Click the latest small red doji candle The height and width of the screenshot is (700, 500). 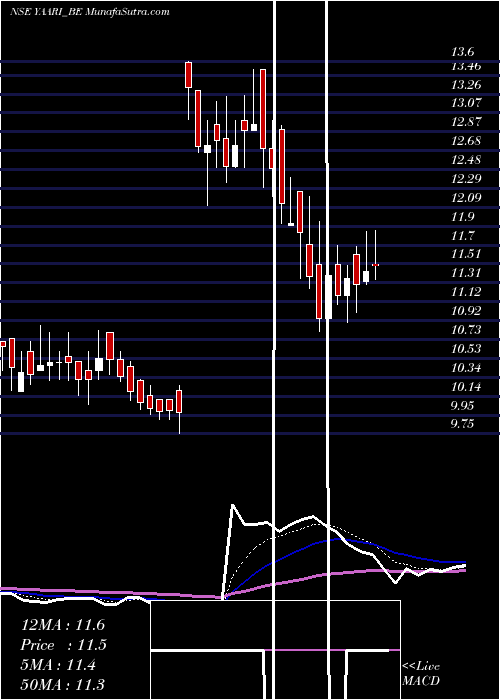pyautogui.click(x=375, y=265)
